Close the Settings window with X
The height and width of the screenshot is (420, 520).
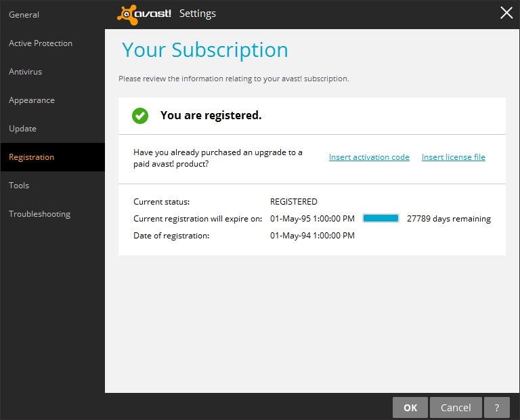(x=506, y=13)
